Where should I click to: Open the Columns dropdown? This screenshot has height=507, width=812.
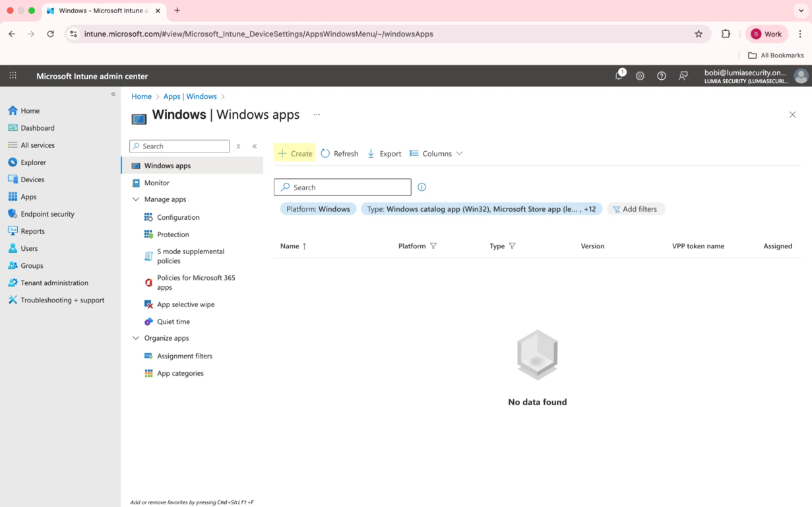click(436, 153)
